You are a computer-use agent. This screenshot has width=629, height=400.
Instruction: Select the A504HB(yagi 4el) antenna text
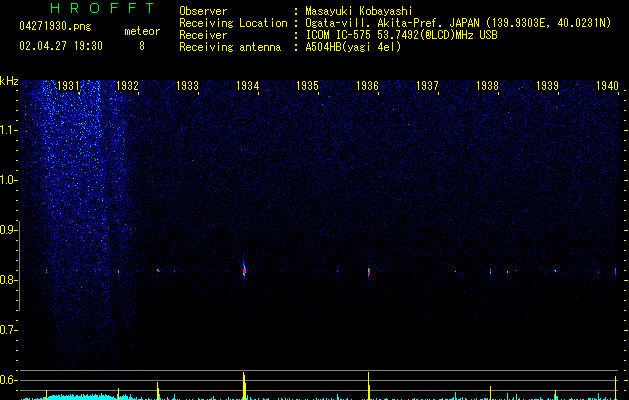click(353, 47)
